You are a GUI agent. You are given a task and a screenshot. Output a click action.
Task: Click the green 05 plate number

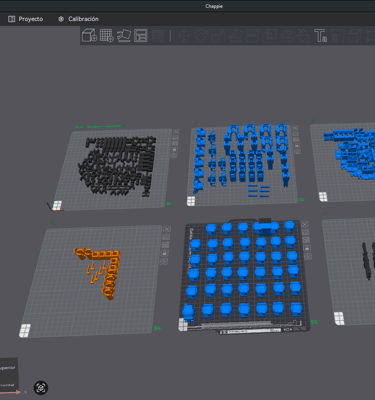point(314,322)
